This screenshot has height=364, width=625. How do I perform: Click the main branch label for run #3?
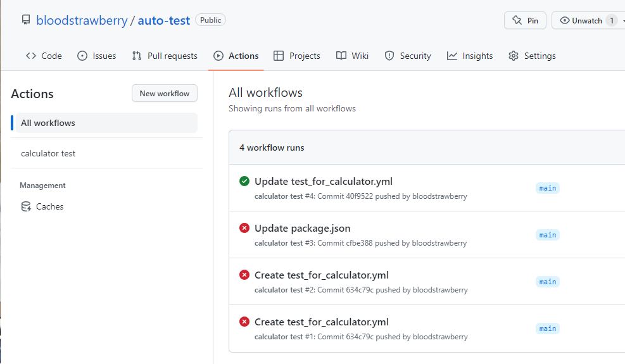[548, 235]
